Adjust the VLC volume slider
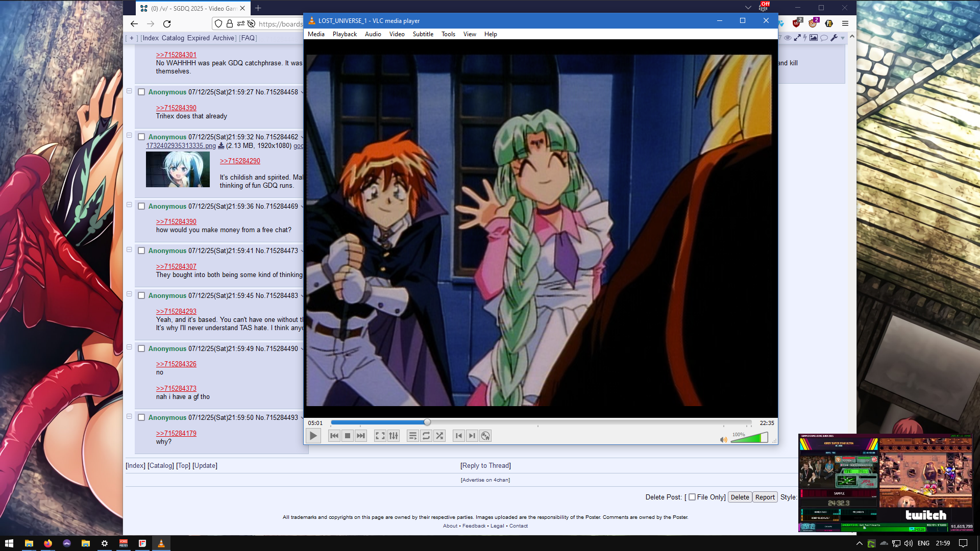The width and height of the screenshot is (980, 551). coord(749,438)
